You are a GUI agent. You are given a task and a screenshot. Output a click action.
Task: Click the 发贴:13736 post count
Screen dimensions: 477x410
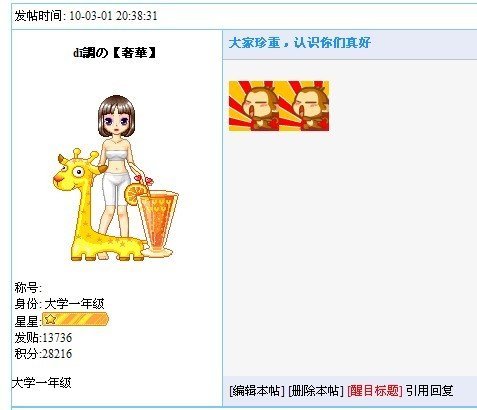43,338
